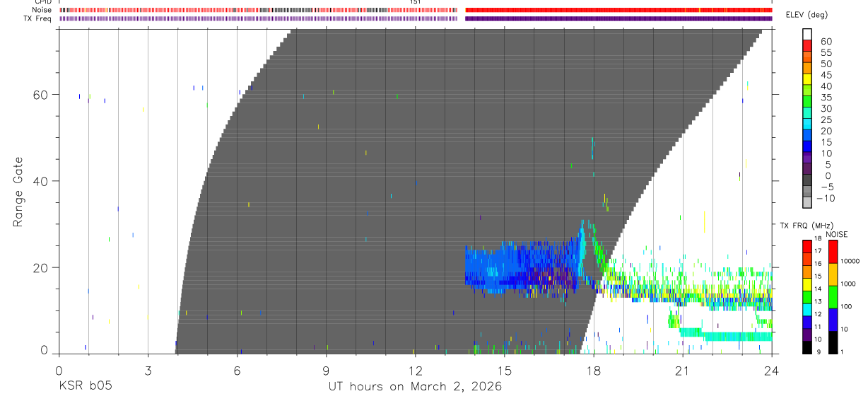
Task: Select the green segment of the NOISE color bar
Action: 832,297
